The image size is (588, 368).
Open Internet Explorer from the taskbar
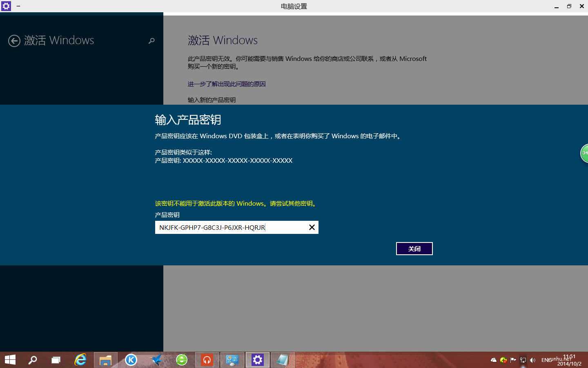click(80, 360)
